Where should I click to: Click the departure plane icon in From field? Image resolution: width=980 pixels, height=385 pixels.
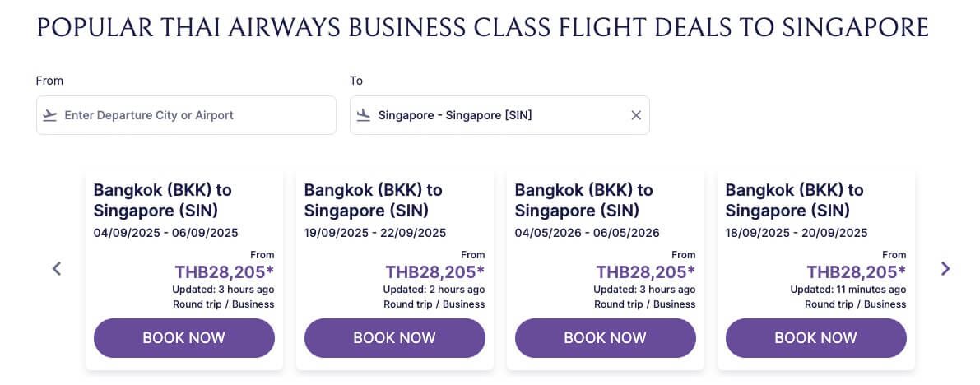(50, 115)
